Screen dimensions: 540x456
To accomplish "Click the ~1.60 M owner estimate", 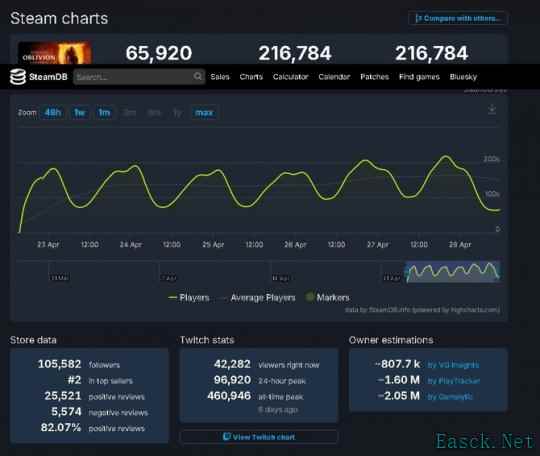I will click(x=399, y=380).
